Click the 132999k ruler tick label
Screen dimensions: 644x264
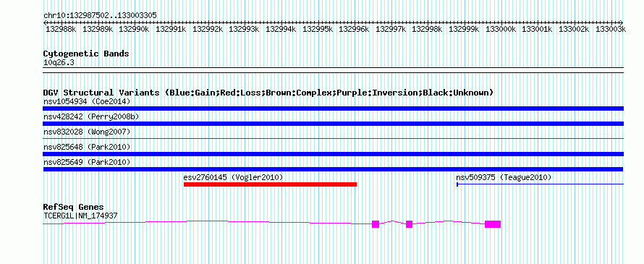pyautogui.click(x=464, y=29)
